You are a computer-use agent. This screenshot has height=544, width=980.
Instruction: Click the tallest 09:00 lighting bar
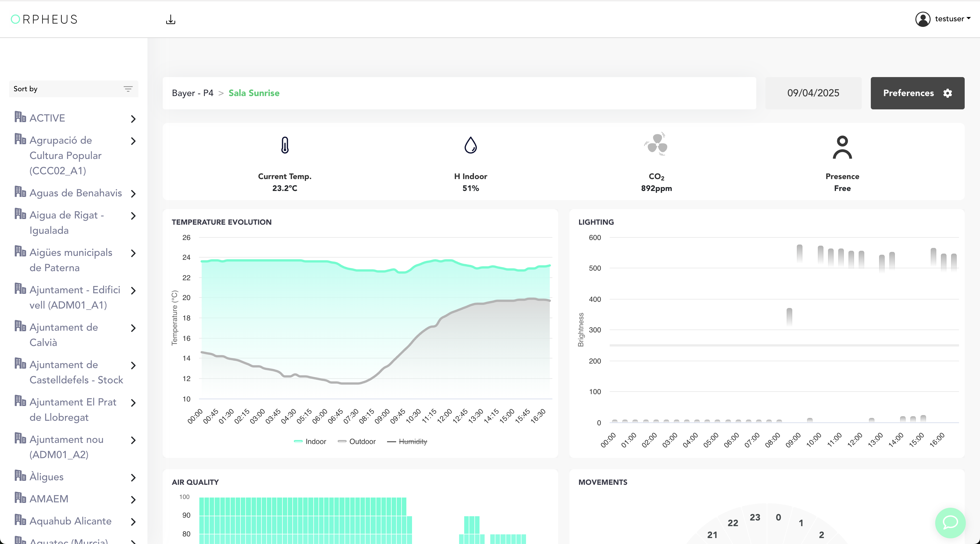[799, 254]
